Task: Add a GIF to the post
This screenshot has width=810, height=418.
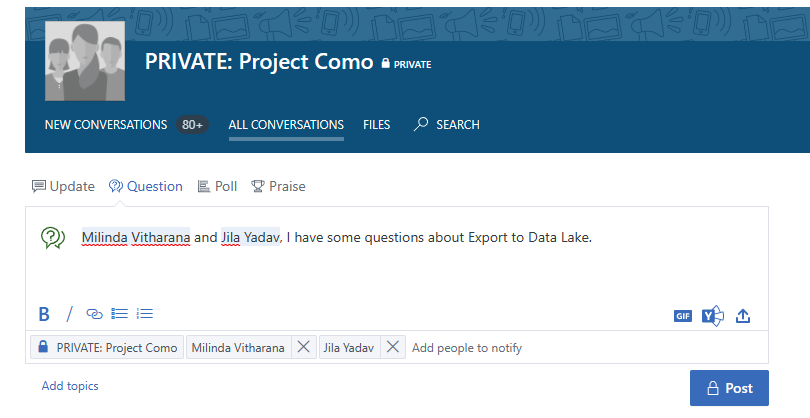Action: coord(683,316)
